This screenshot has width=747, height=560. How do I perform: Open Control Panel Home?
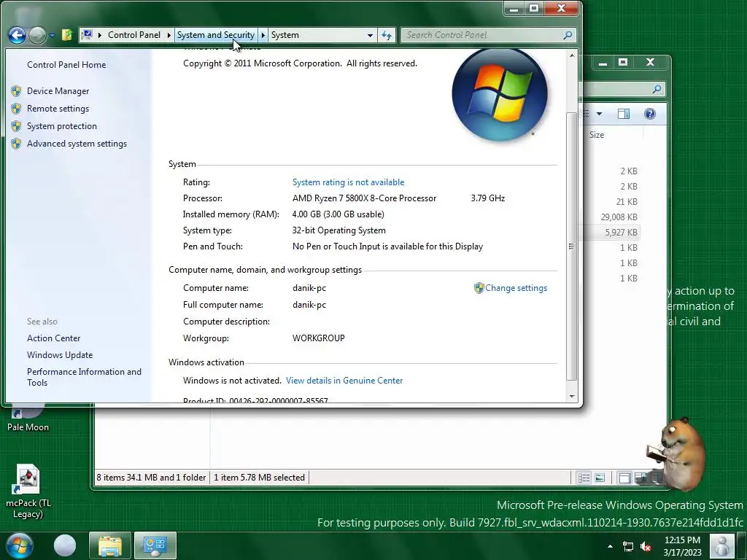[66, 65]
